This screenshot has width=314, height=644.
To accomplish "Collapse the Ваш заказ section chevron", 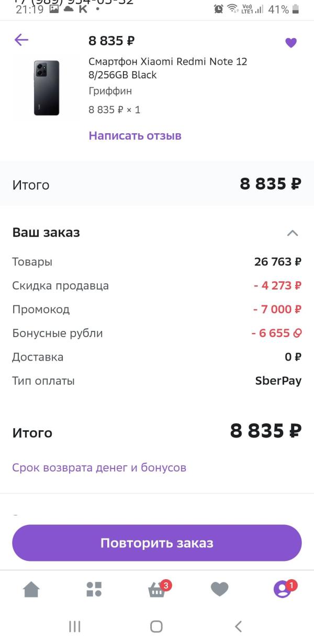I will click(x=293, y=233).
